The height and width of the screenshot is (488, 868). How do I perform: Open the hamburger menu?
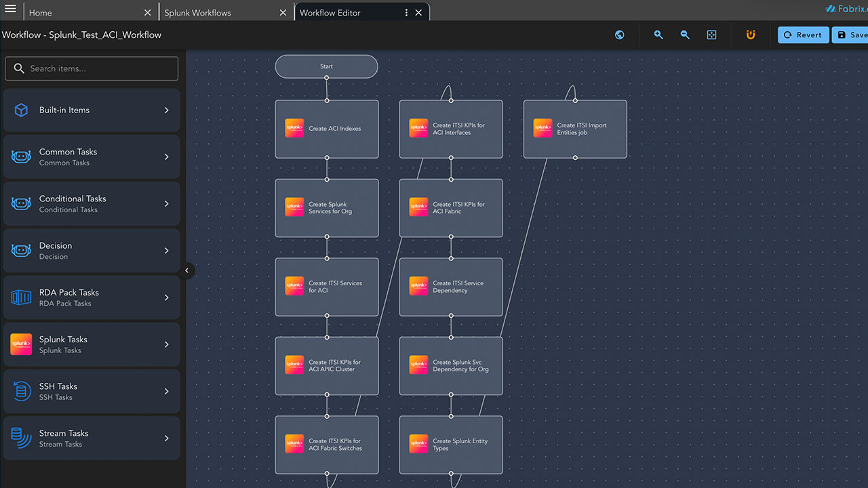[10, 9]
